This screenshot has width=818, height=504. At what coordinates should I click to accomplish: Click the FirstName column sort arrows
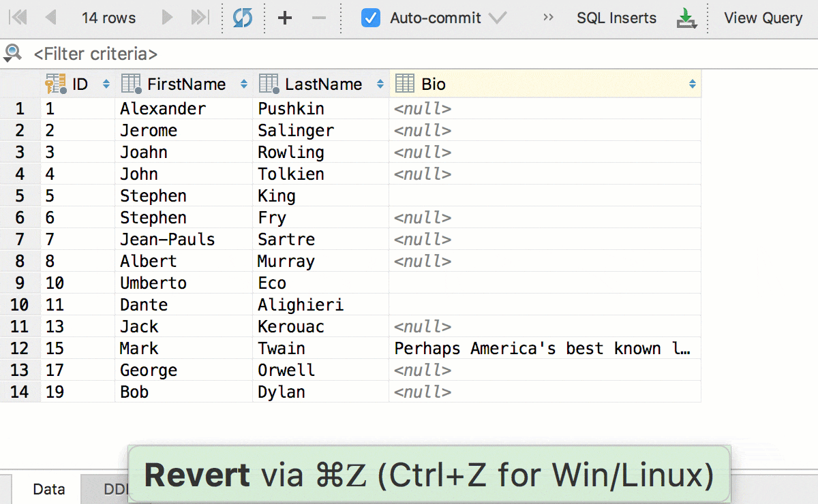(x=243, y=84)
